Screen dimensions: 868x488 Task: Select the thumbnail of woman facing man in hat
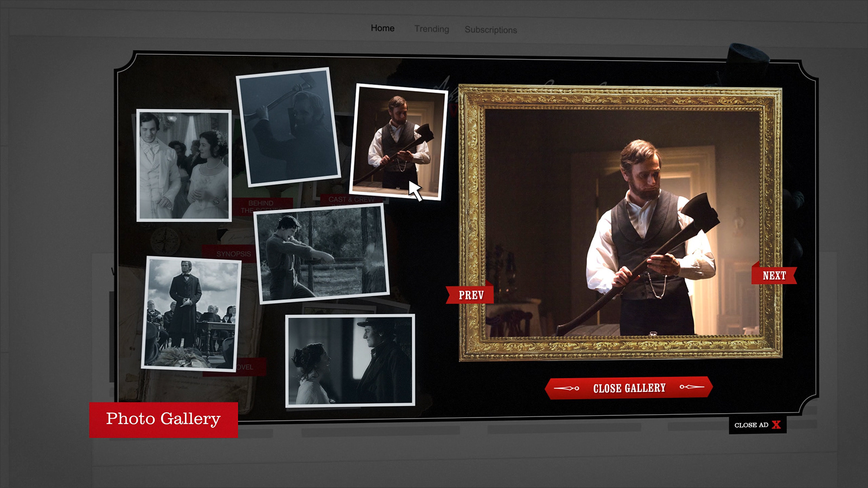(350, 361)
